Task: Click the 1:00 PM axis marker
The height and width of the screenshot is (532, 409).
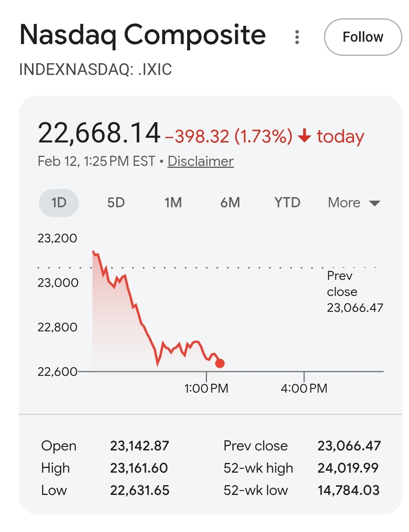Action: 206,388
